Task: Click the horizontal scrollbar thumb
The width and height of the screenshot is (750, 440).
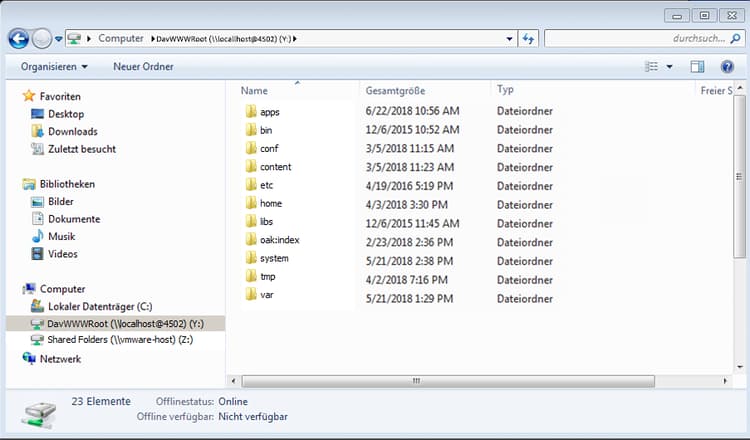Action: [x=448, y=381]
